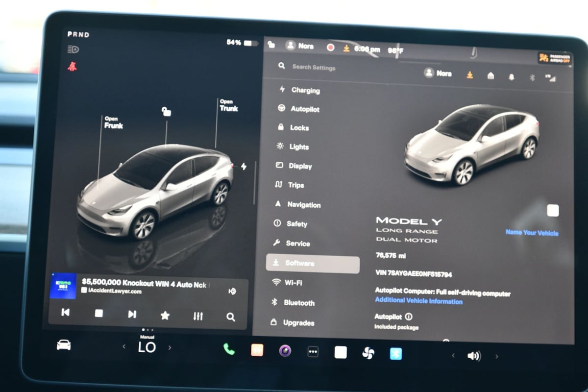Click the media search magnifier icon

point(230,317)
